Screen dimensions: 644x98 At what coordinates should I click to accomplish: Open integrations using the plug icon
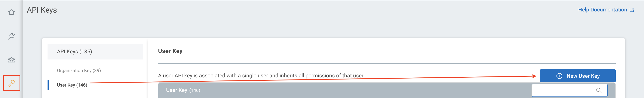(11, 36)
